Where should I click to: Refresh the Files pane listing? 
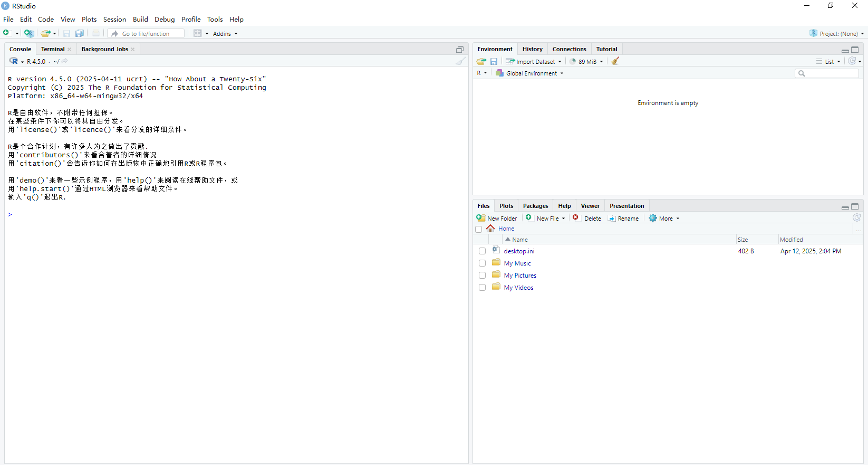(856, 218)
